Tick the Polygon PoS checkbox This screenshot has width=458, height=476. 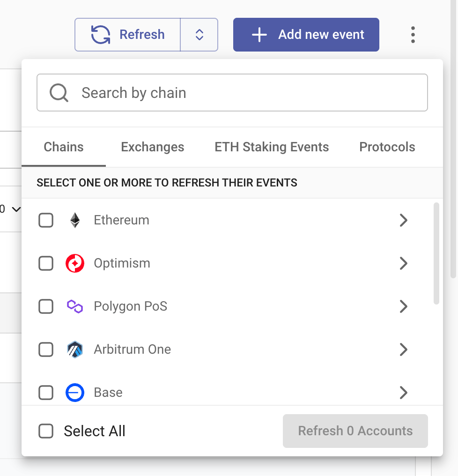tap(46, 306)
